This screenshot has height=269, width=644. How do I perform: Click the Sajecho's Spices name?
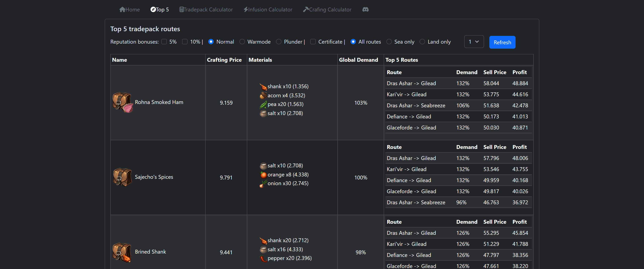tap(154, 177)
